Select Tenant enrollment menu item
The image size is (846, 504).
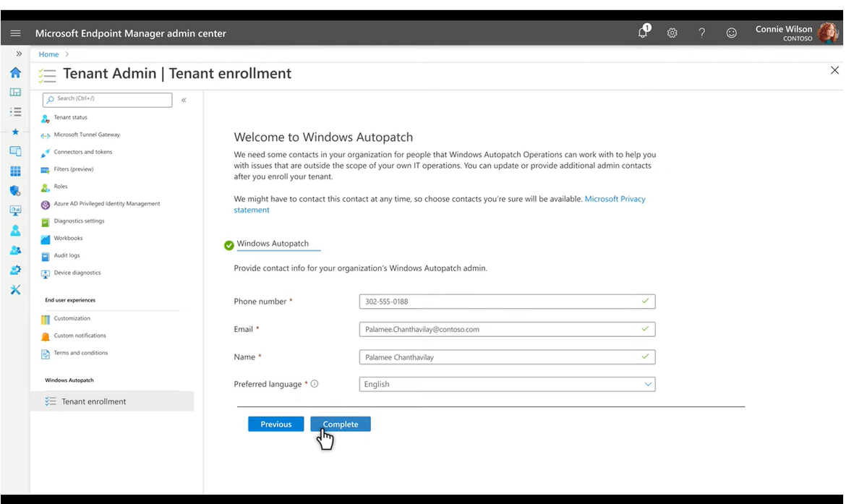[112, 401]
